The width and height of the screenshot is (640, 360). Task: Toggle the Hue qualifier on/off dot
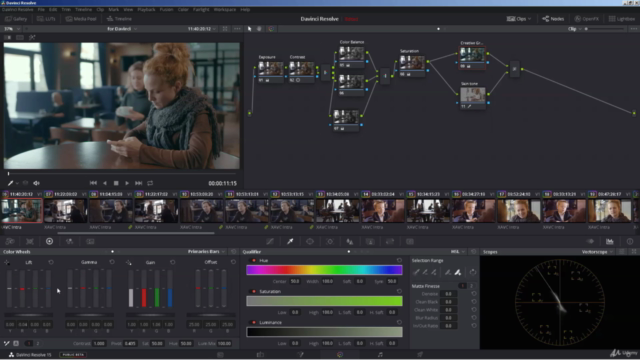point(254,260)
